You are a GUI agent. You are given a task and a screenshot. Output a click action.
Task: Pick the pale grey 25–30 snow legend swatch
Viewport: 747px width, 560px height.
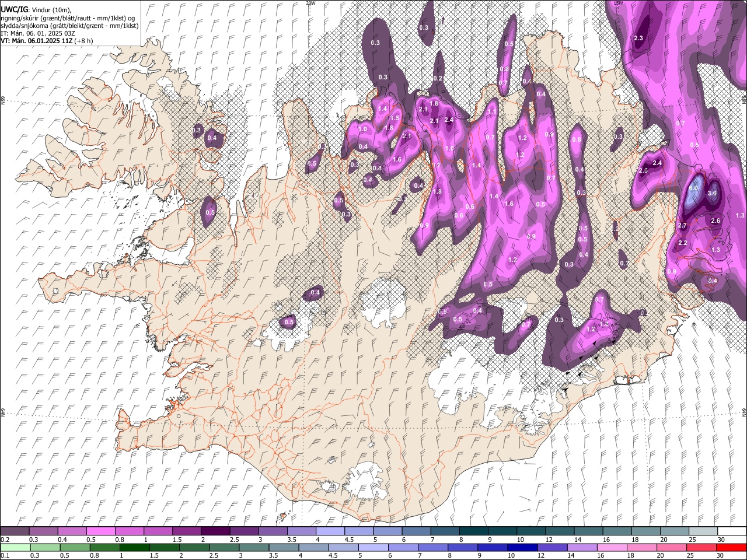click(x=703, y=531)
